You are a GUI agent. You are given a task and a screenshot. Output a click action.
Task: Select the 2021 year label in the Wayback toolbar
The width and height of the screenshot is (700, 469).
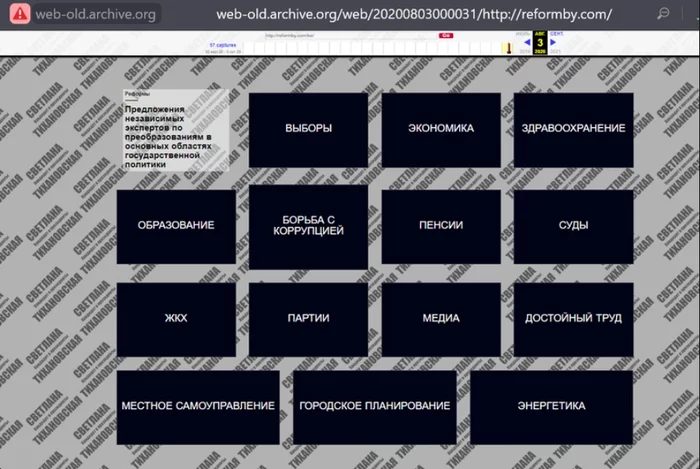[x=555, y=52]
